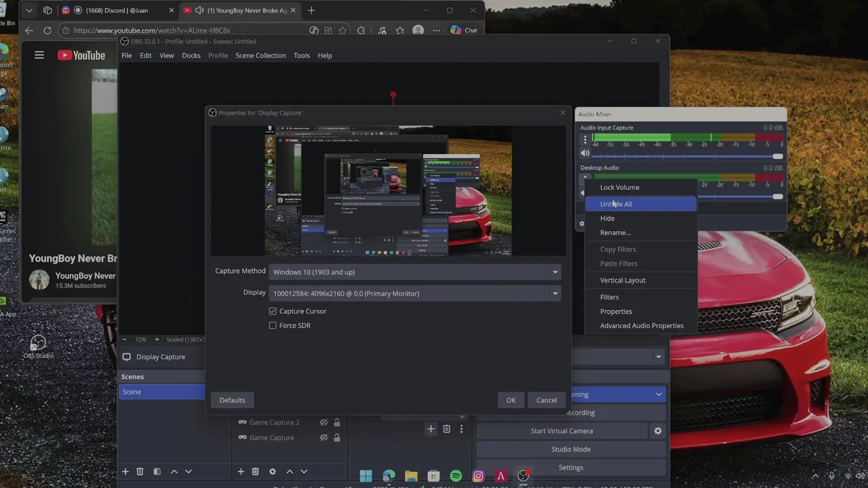Select the Scene item in Scenes list
This screenshot has height=488, width=868.
tap(162, 392)
